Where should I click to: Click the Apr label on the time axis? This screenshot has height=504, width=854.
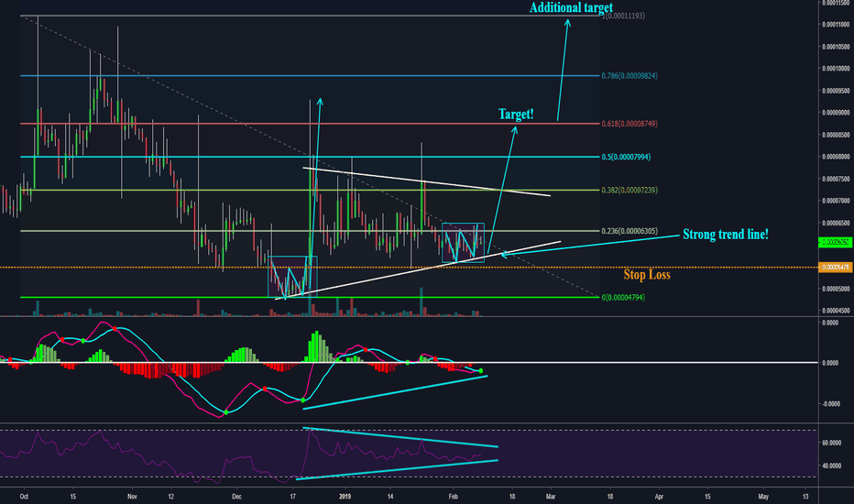tap(659, 497)
